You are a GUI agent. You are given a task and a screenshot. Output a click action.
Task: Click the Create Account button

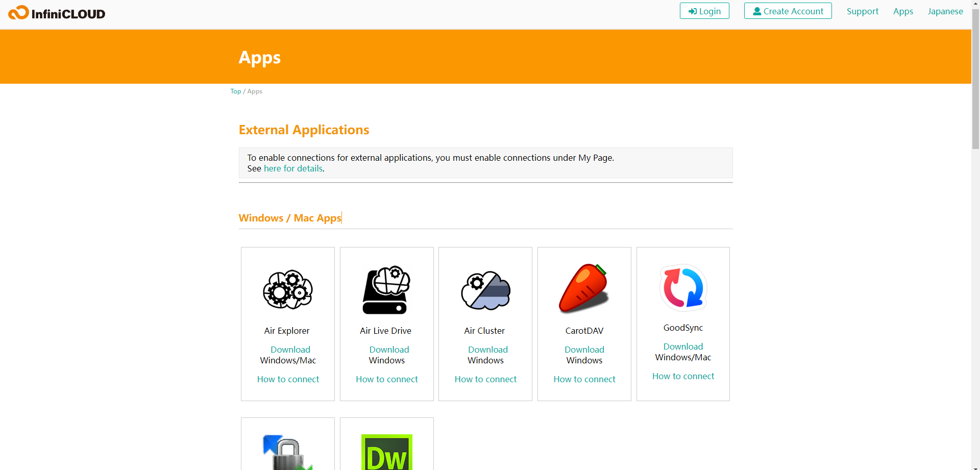click(788, 11)
